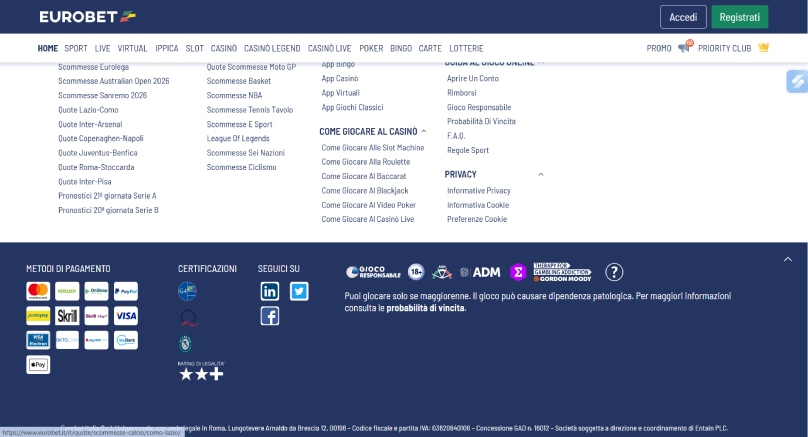Open Quote Lazio-Como link
Screen dimensions: 808x437
(x=88, y=110)
